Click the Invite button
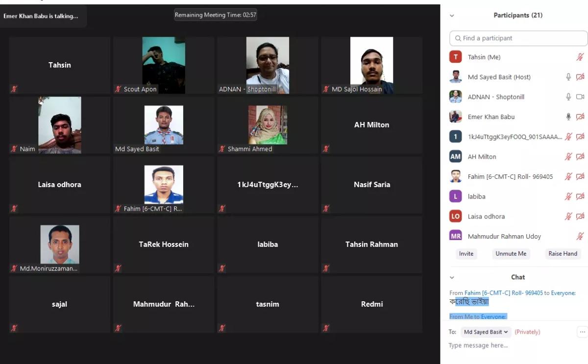588x364 pixels. click(466, 254)
